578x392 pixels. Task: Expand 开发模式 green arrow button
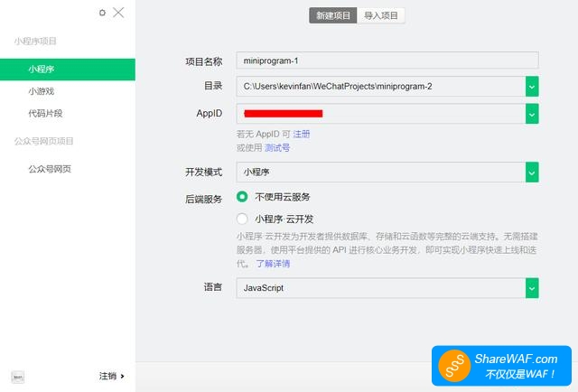[x=532, y=172]
